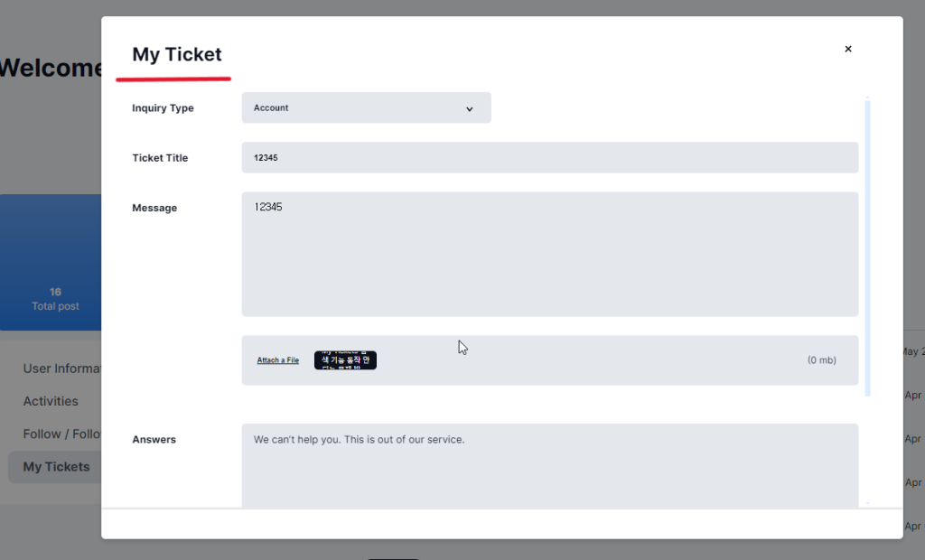The width and height of the screenshot is (925, 560).
Task: Click the My Ticket heading
Action: (x=177, y=54)
